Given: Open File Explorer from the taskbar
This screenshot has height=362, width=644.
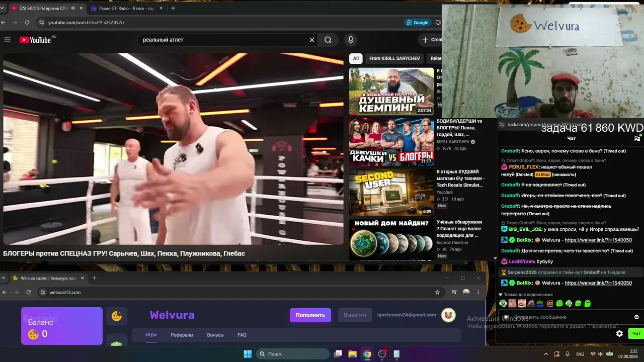Looking at the screenshot, I should (x=353, y=354).
